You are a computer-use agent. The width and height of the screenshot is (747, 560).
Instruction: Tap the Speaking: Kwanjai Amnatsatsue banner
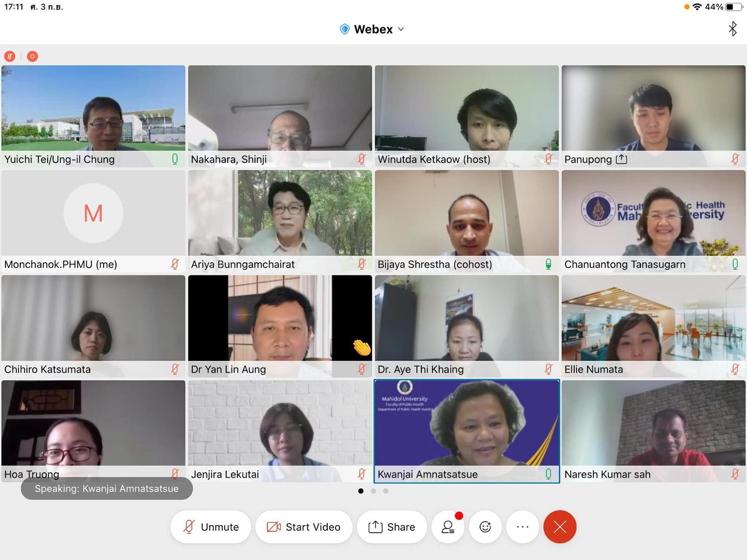tap(107, 489)
